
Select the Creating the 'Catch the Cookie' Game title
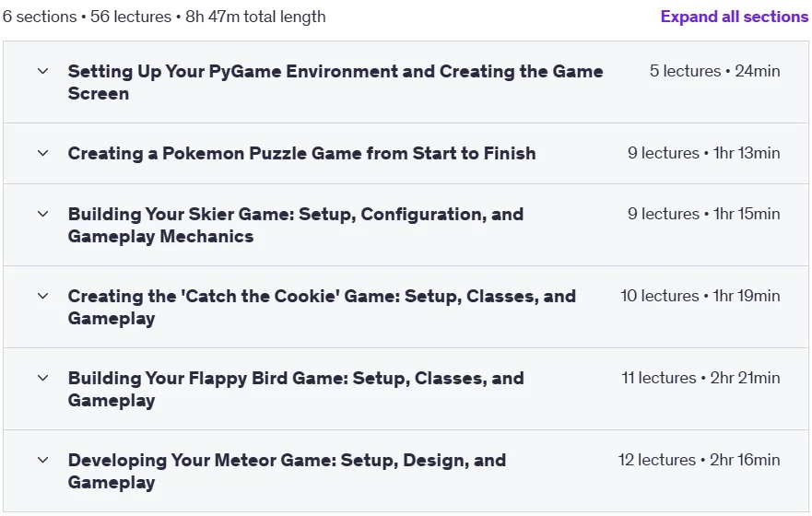click(x=322, y=307)
